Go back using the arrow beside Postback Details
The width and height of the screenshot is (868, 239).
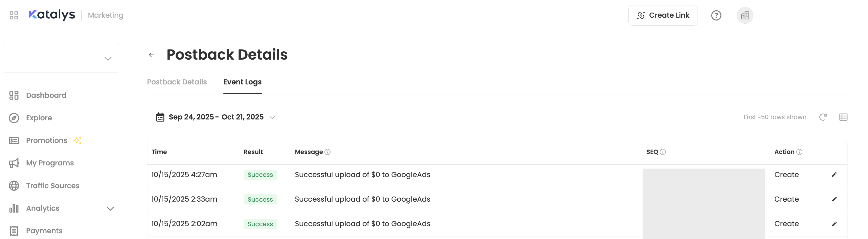[x=152, y=54]
